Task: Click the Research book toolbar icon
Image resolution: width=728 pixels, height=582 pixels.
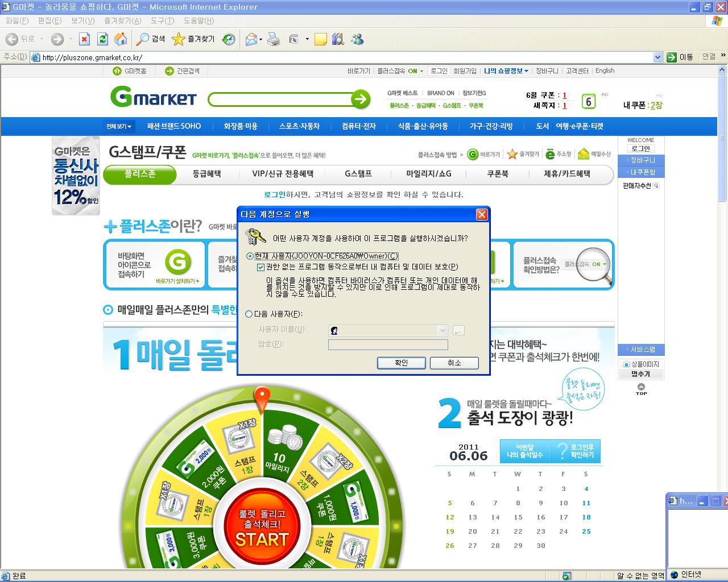Action: point(338,39)
